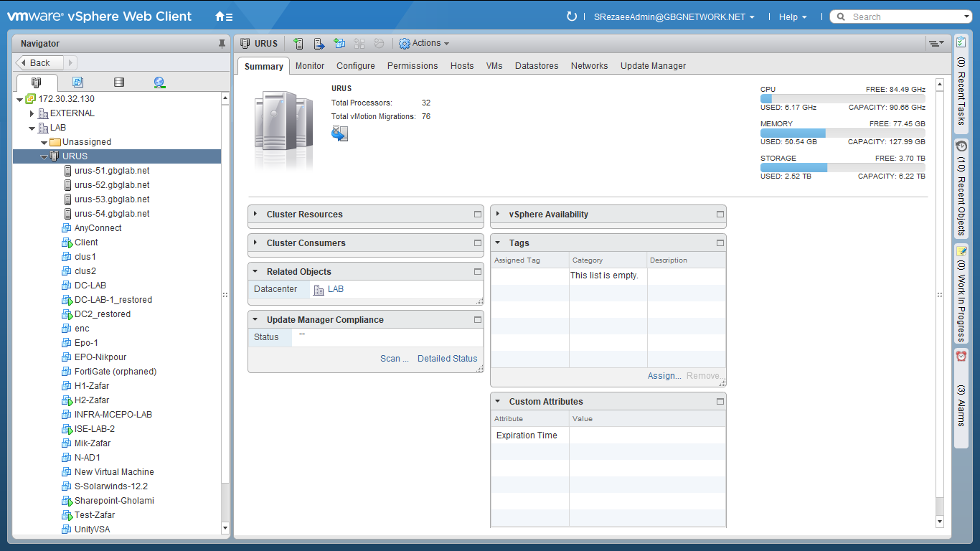Toggle the Navigator panel pin
This screenshot has width=980, height=551.
point(222,44)
